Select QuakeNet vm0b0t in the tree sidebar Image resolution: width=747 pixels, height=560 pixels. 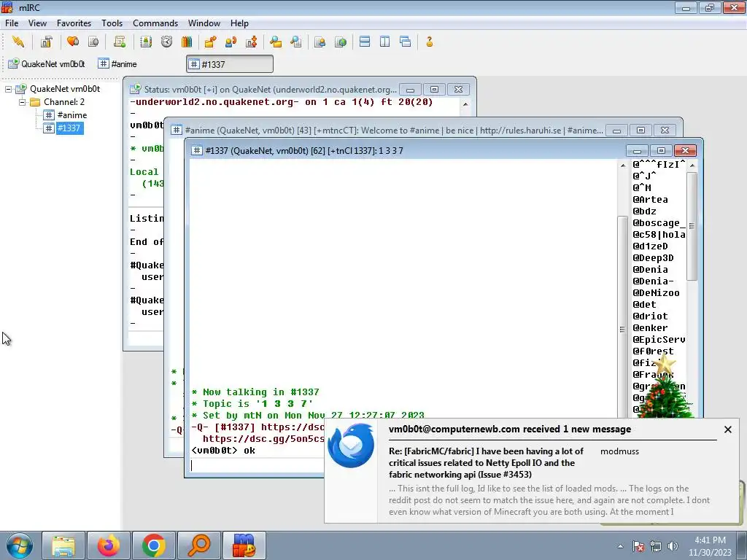65,89
